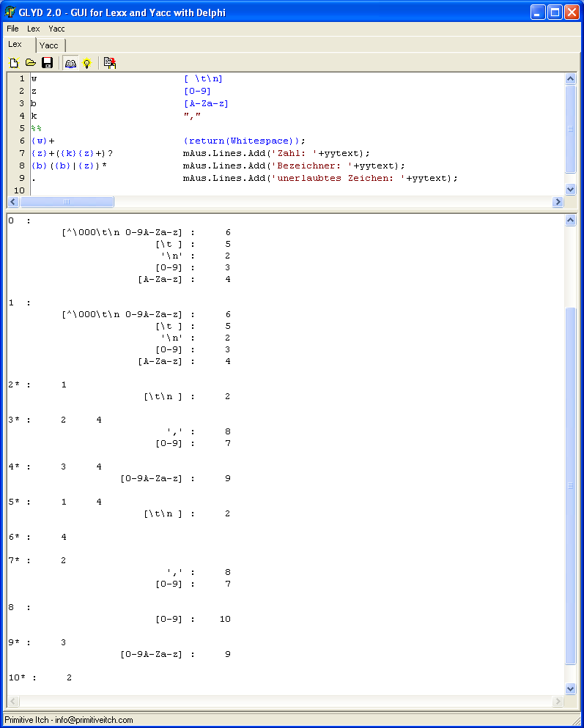Click the GLYD application icon in title bar
The image size is (584, 728).
tap(11, 12)
